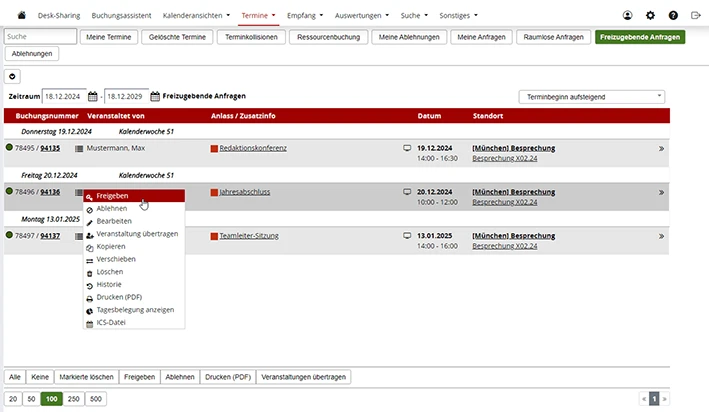
Task: Click the double-arrow details icon for 13.01.2025 row
Action: (661, 236)
